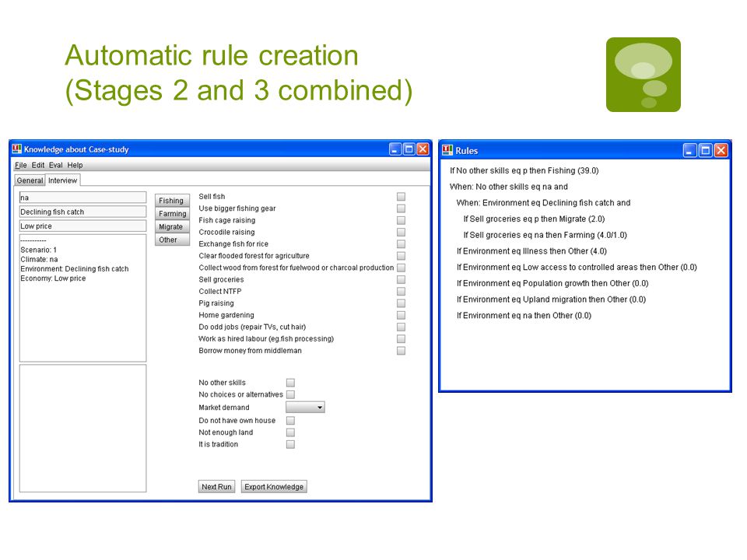
Task: Click the Low price field
Action: pyautogui.click(x=83, y=226)
